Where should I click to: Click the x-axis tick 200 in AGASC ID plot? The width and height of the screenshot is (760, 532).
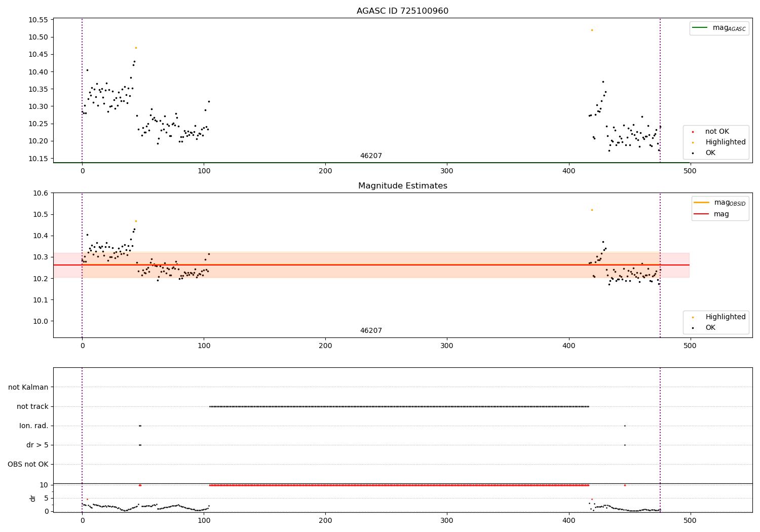point(325,171)
